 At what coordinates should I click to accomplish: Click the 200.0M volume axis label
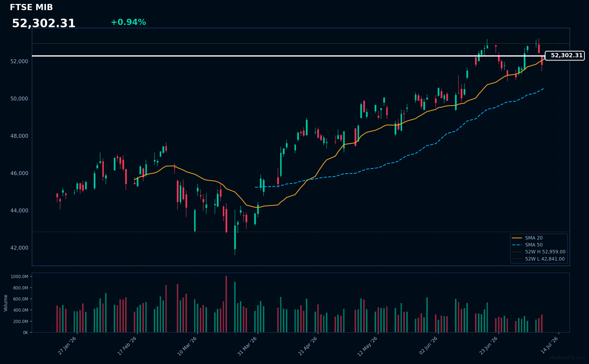[x=20, y=321]
